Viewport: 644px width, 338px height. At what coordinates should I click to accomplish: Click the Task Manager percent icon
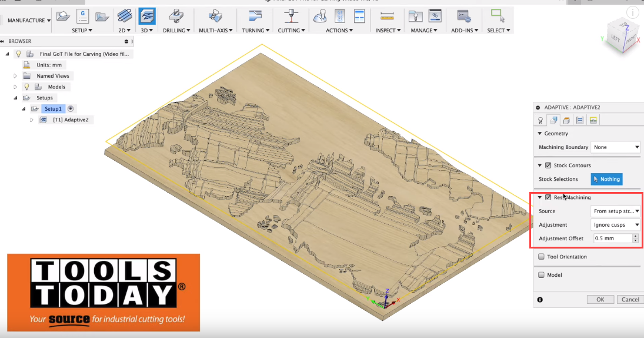pos(435,16)
